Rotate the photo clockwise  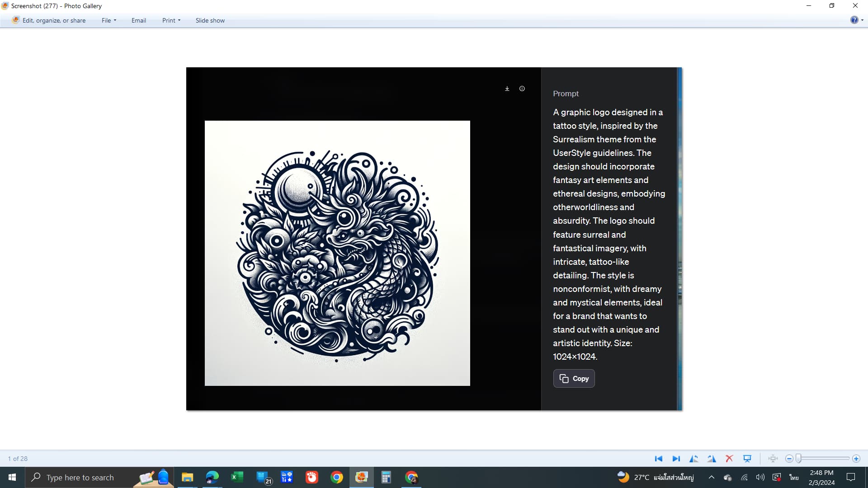click(712, 459)
